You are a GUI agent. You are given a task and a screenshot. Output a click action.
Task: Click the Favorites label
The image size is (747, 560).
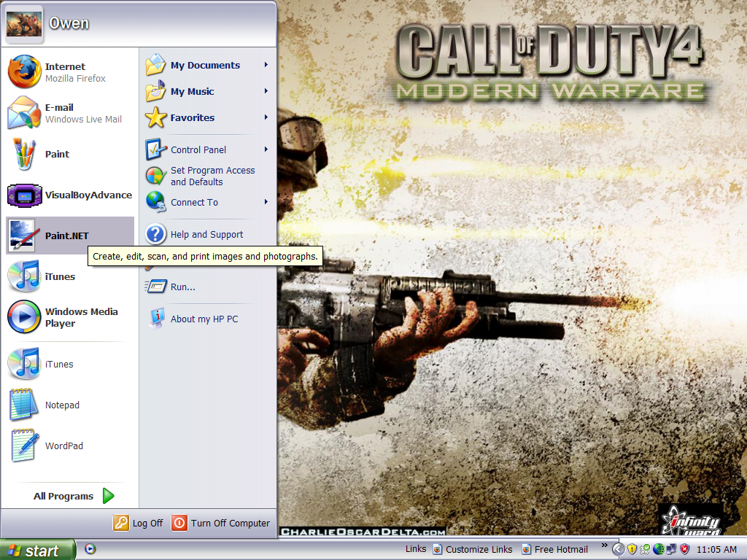193,117
